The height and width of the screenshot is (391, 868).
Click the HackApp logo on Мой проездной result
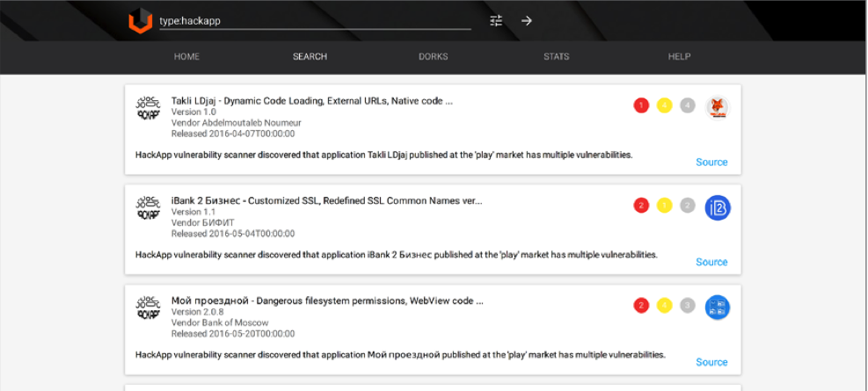pos(149,308)
